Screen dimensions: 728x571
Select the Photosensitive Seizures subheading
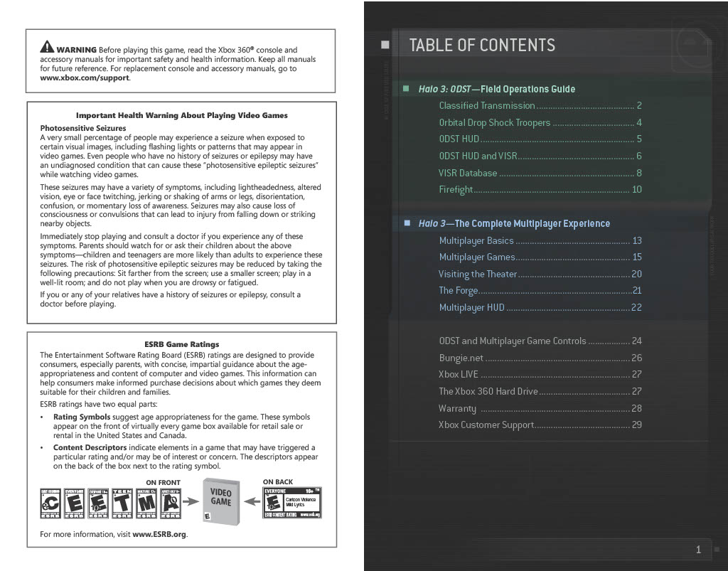point(83,128)
